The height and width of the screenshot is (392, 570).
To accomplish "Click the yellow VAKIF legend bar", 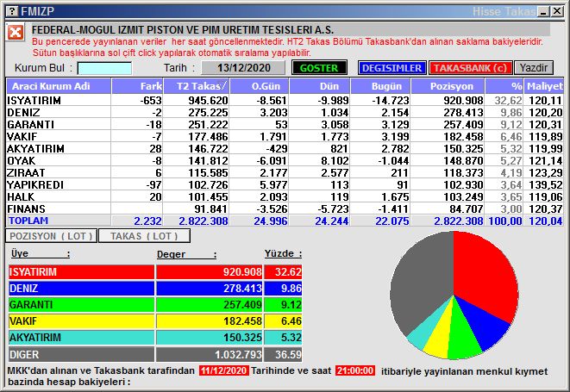I will coord(81,321).
